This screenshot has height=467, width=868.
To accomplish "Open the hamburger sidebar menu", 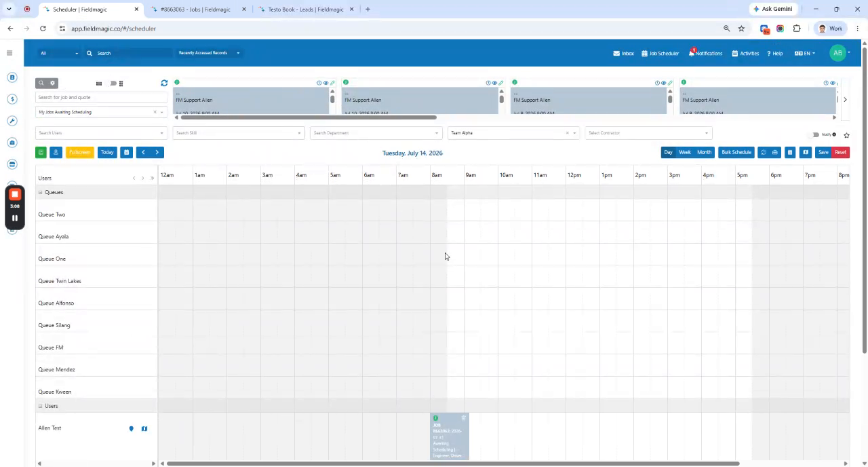I will pos(9,53).
